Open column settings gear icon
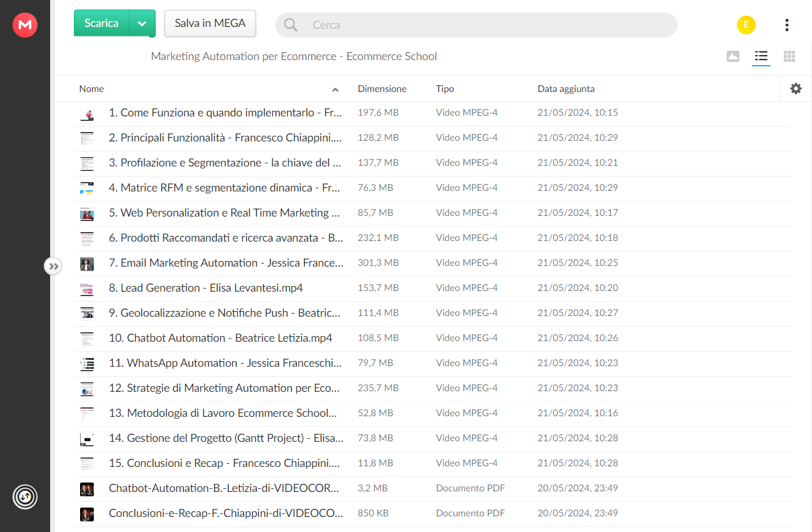The height and width of the screenshot is (532, 812). [796, 89]
